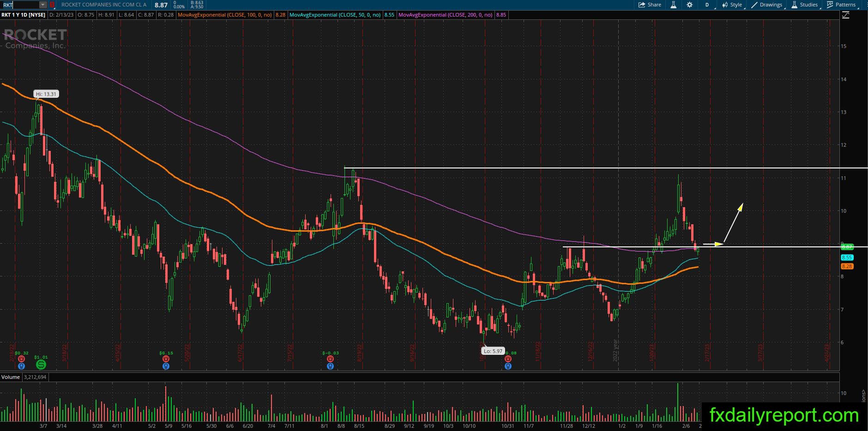868x431 pixels.
Task: Click the 3/7 date axis label
Action: [43, 426]
